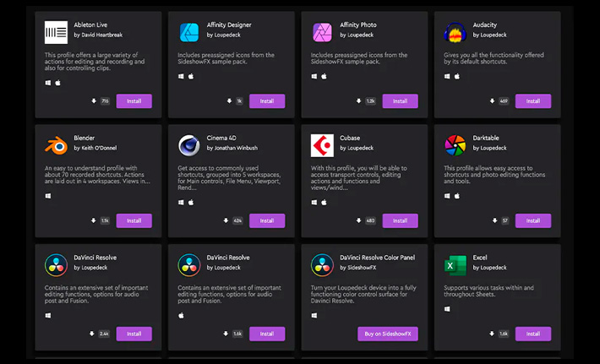The width and height of the screenshot is (600, 364).
Task: Click the Excel green app icon
Action: (455, 265)
